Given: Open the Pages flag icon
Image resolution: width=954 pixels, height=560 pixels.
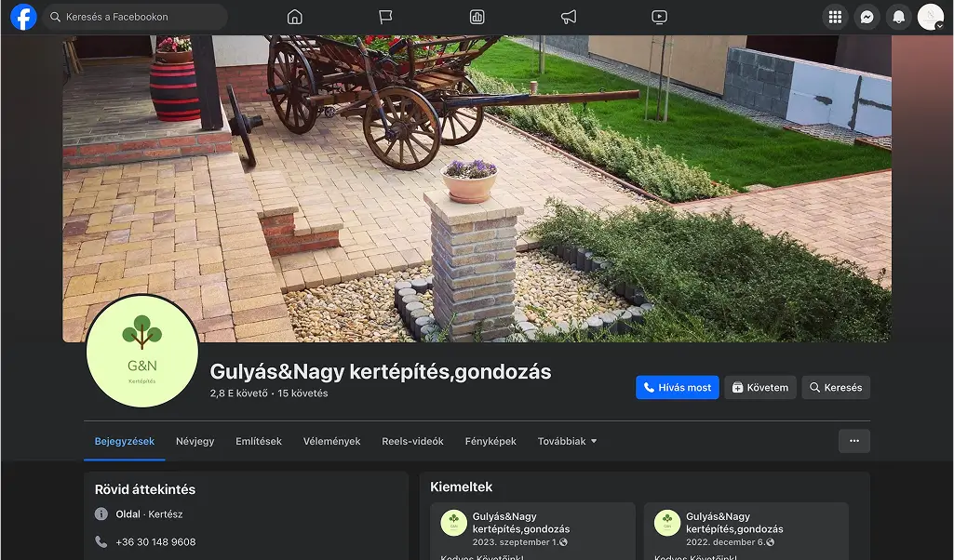Looking at the screenshot, I should (385, 17).
